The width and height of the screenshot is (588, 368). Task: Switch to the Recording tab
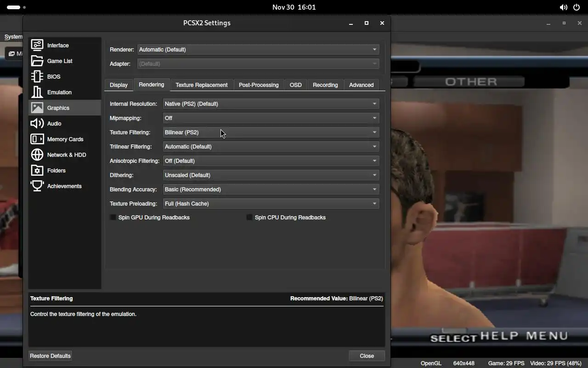[325, 85]
